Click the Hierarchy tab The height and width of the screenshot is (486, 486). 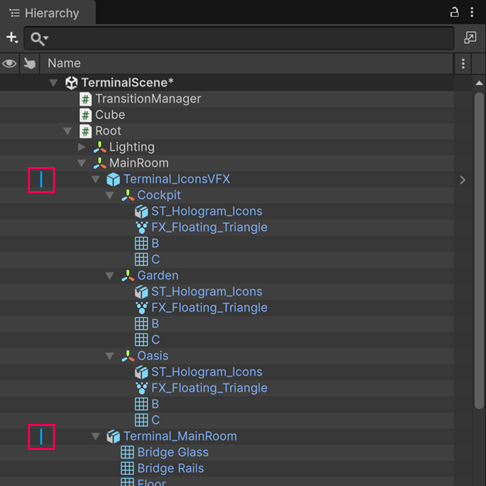point(48,13)
